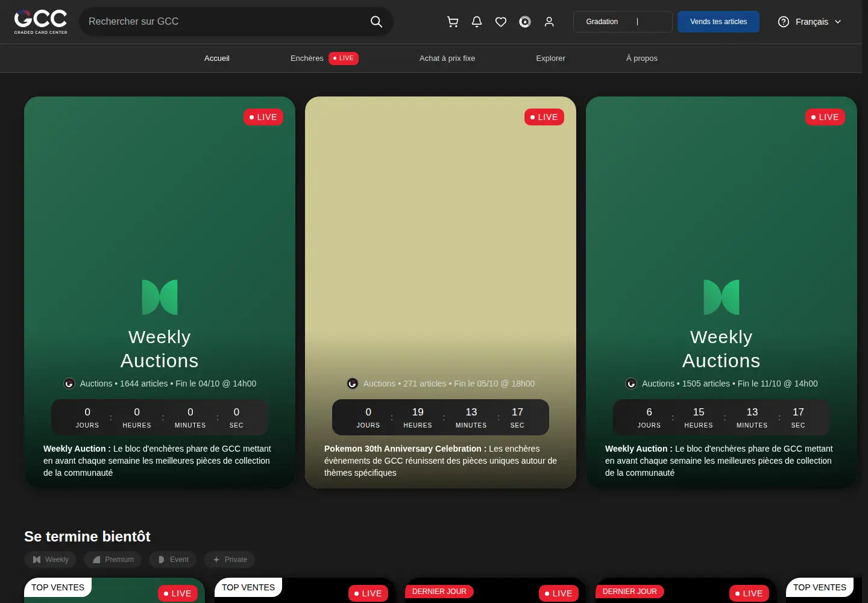Viewport: 868px width, 603px height.
Task: Open the Enchères LIVE tab
Action: pos(324,58)
